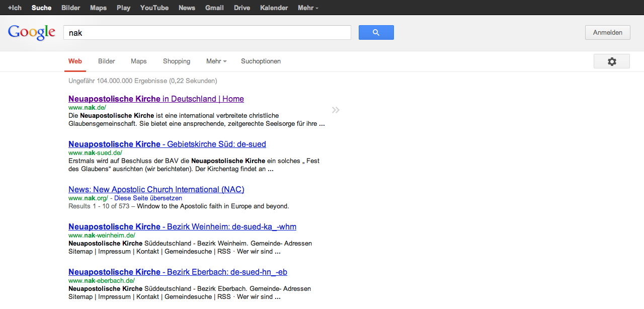The height and width of the screenshot is (309, 644).
Task: Switch to the Maps search tab
Action: (138, 61)
